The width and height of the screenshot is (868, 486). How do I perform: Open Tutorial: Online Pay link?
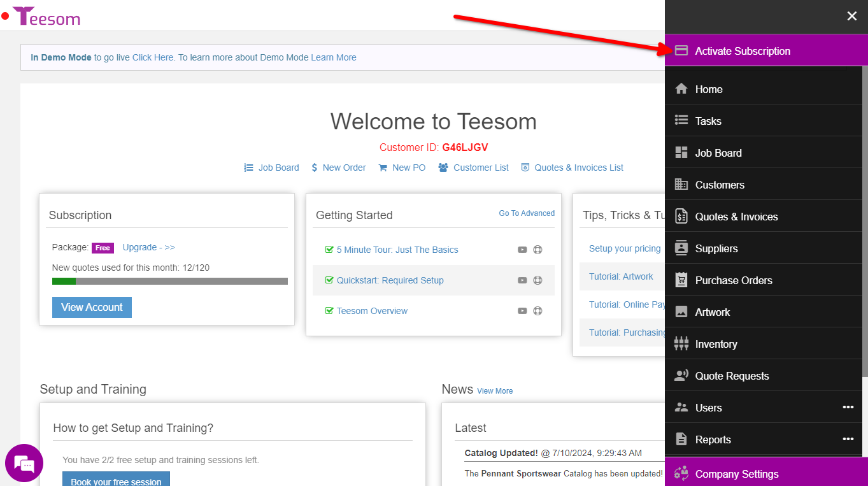(627, 304)
